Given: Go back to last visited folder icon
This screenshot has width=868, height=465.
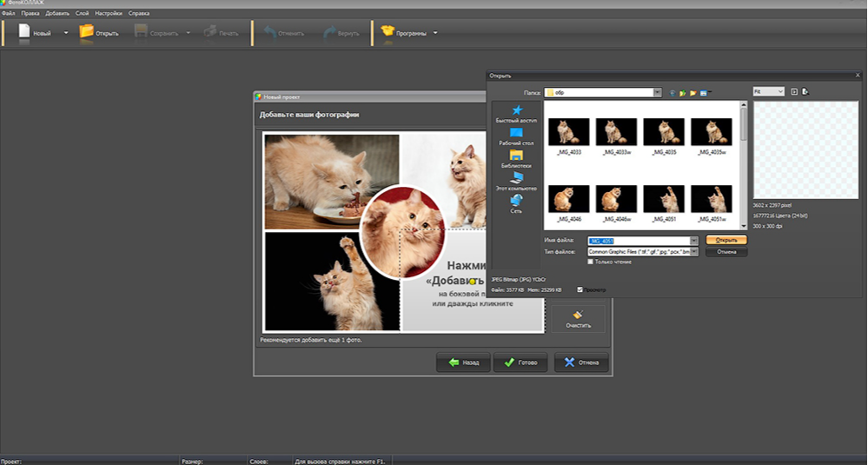Looking at the screenshot, I should click(673, 93).
